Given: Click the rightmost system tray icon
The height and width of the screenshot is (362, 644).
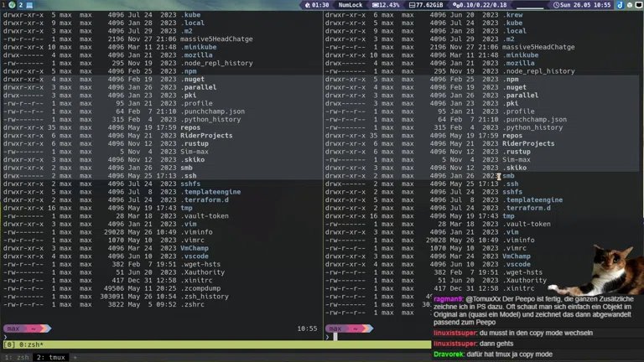Looking at the screenshot, I should coord(638,4).
